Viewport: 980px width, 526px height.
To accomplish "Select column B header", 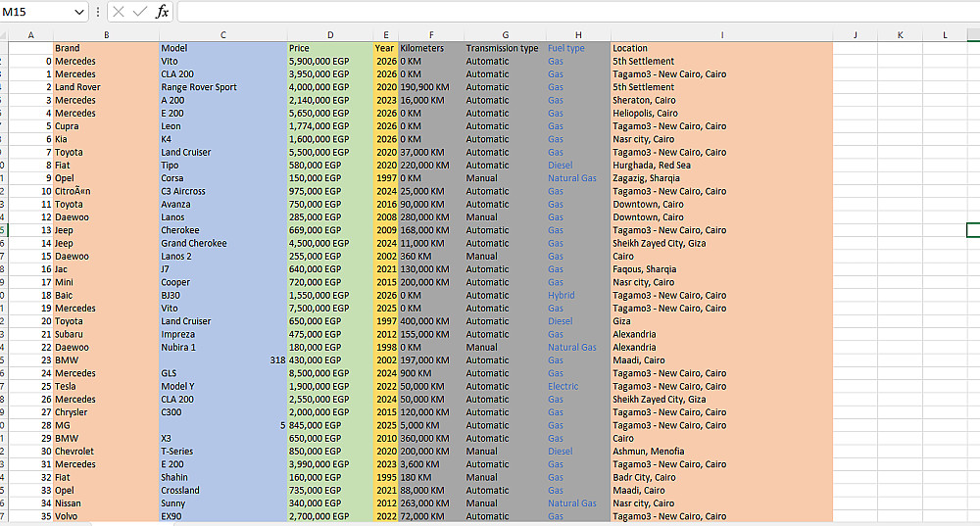I will (106, 35).
